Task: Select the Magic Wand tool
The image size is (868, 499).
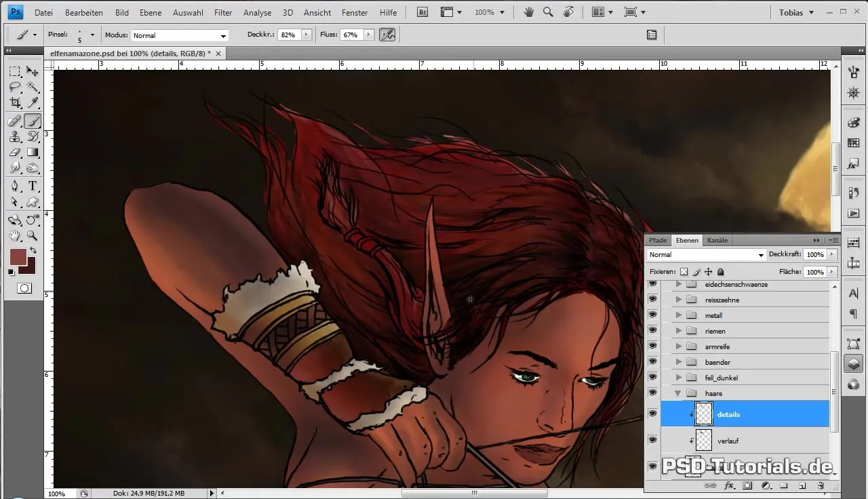Action: pyautogui.click(x=32, y=87)
